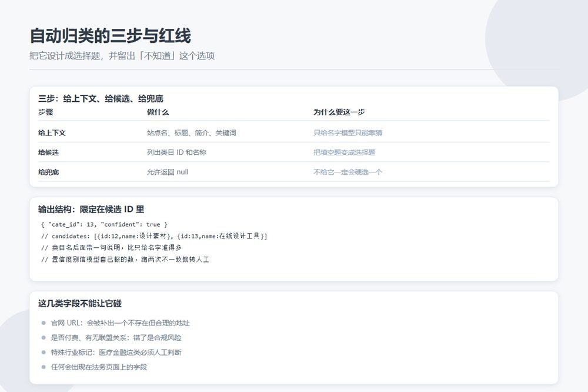Image resolution: width=588 pixels, height=392 pixels.
Task: Click cell 把填空题变成选择题
Action: tap(344, 152)
